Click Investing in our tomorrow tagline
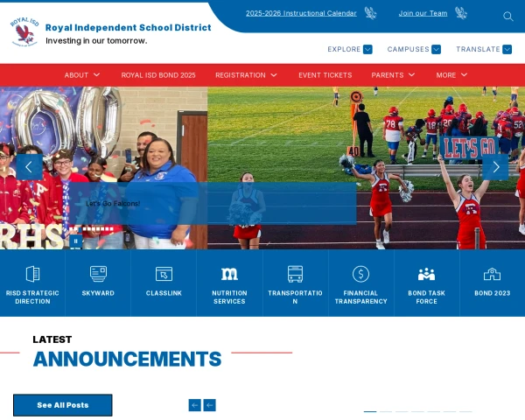This screenshot has height=420, width=525. pyautogui.click(x=96, y=41)
